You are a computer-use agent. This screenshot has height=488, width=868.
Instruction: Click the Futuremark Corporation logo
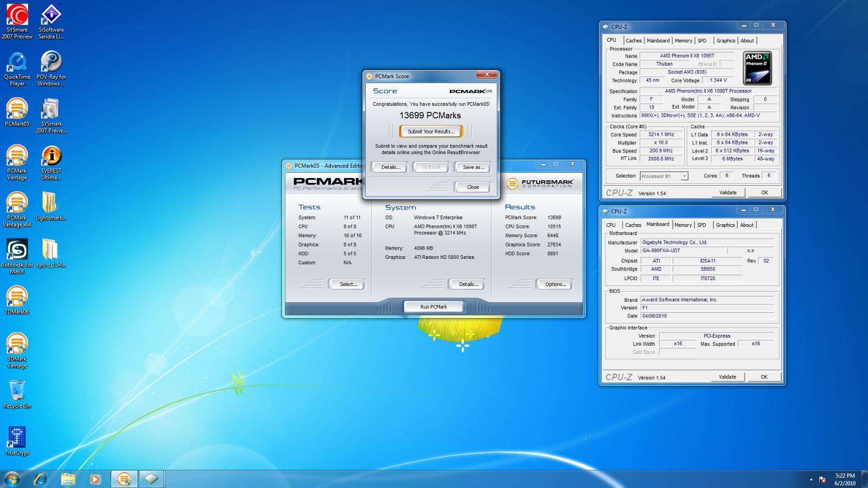tap(540, 183)
